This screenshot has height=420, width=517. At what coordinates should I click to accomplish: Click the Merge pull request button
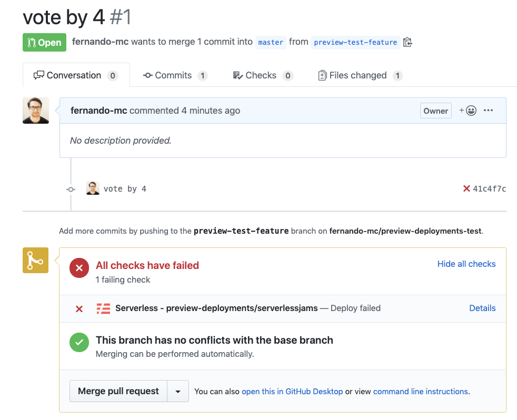pos(118,391)
